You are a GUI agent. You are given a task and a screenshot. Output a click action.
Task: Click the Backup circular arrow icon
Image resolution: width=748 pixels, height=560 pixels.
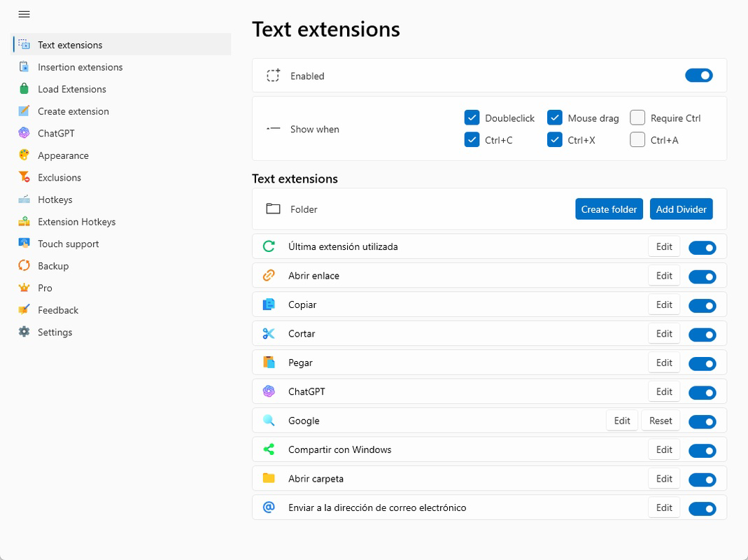click(24, 265)
